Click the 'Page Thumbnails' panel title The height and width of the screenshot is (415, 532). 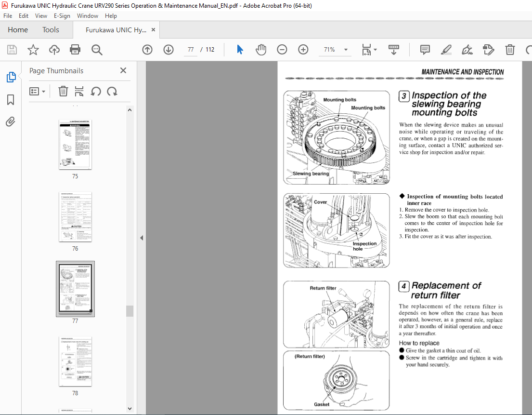pos(56,71)
